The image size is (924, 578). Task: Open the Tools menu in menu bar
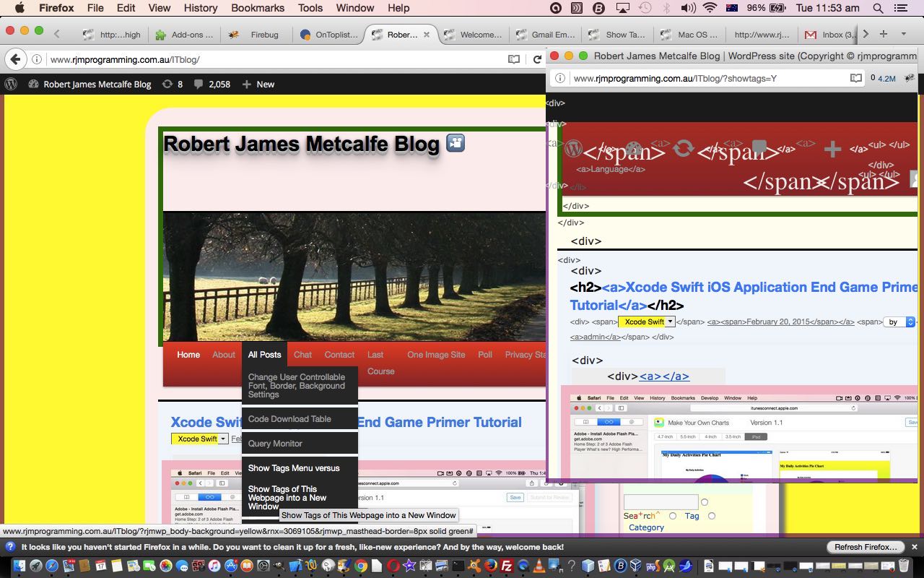pyautogui.click(x=310, y=8)
